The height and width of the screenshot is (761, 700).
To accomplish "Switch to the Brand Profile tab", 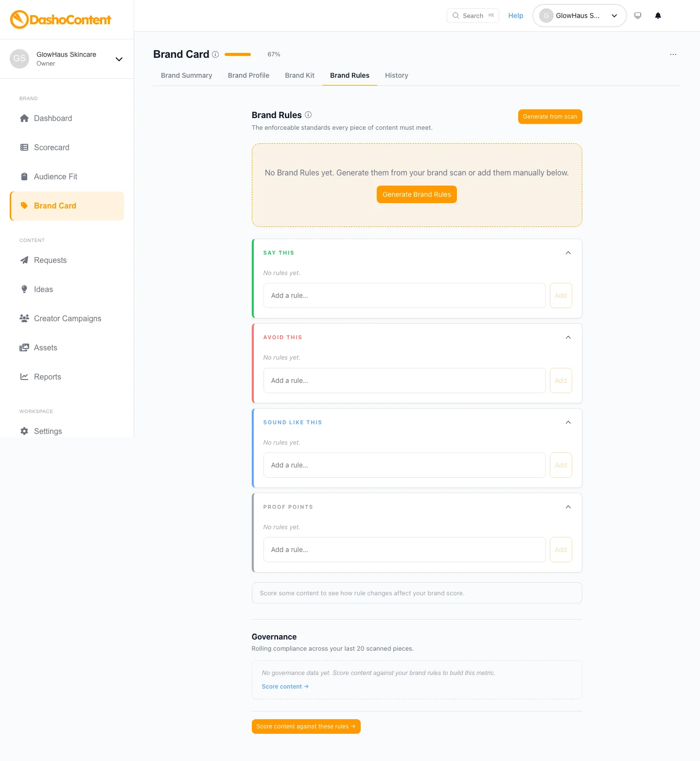I will click(x=248, y=75).
